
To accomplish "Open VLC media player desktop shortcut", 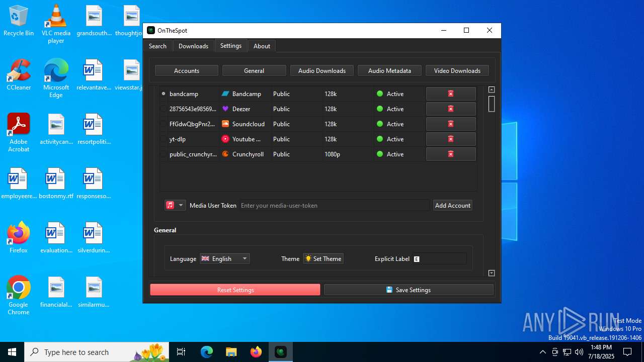I will point(56,24).
